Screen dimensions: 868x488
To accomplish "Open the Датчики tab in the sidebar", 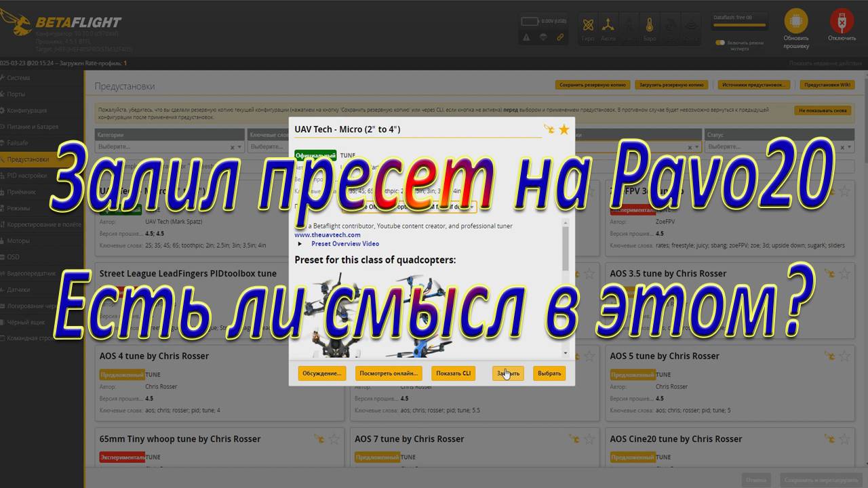I will [41, 289].
